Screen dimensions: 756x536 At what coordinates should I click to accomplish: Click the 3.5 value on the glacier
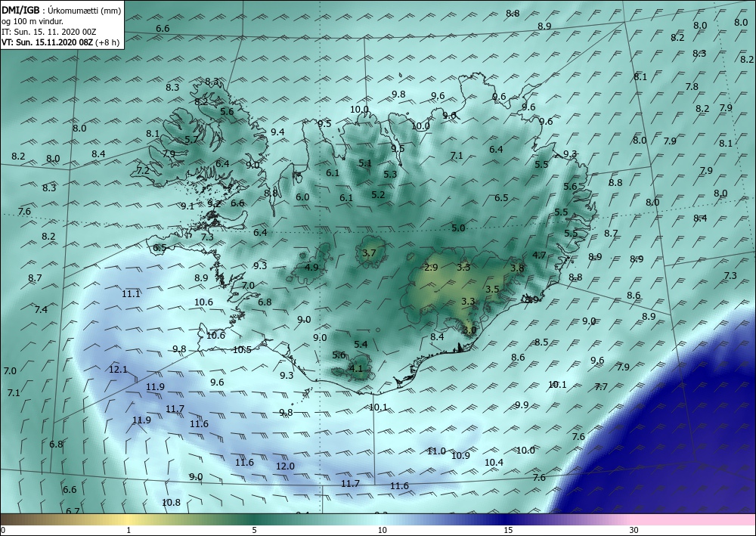[492, 290]
